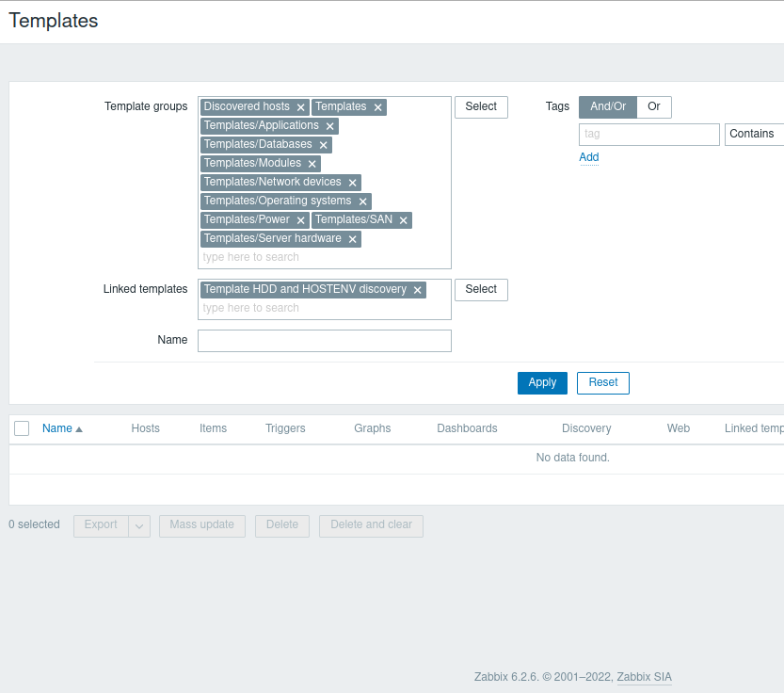
Task: Open the Contains tag operator dropdown
Action: click(754, 134)
